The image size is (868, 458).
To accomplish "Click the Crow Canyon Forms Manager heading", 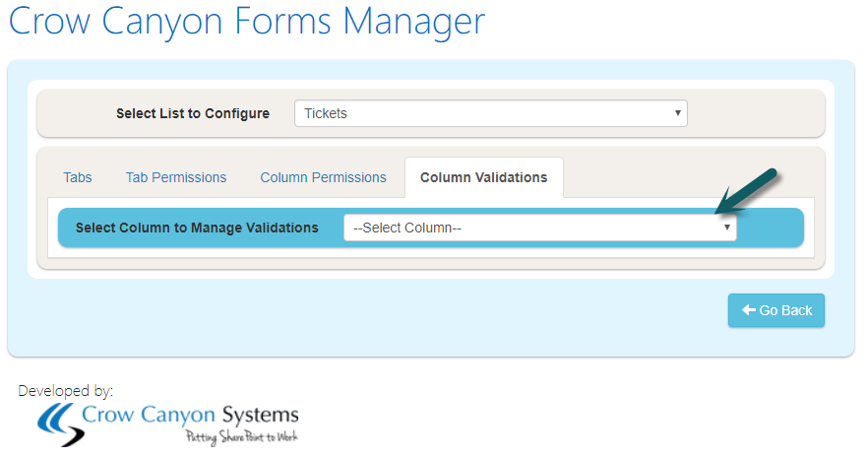I will point(247,22).
